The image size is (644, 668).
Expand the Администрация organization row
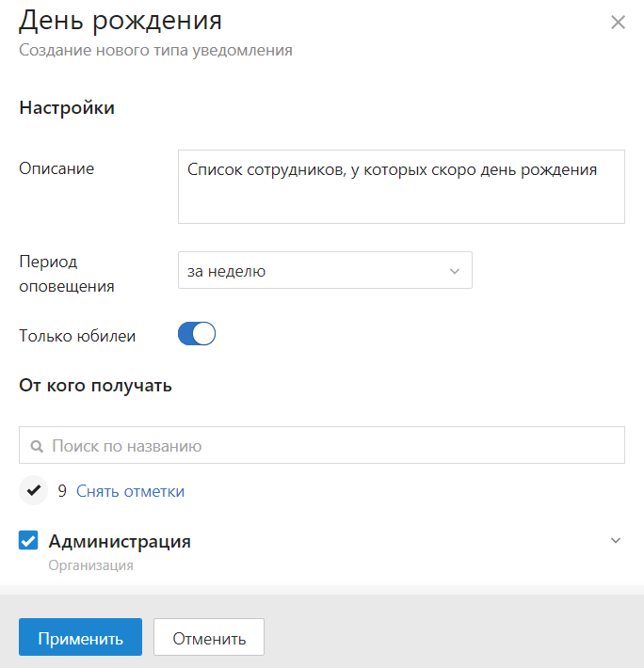pyautogui.click(x=616, y=541)
